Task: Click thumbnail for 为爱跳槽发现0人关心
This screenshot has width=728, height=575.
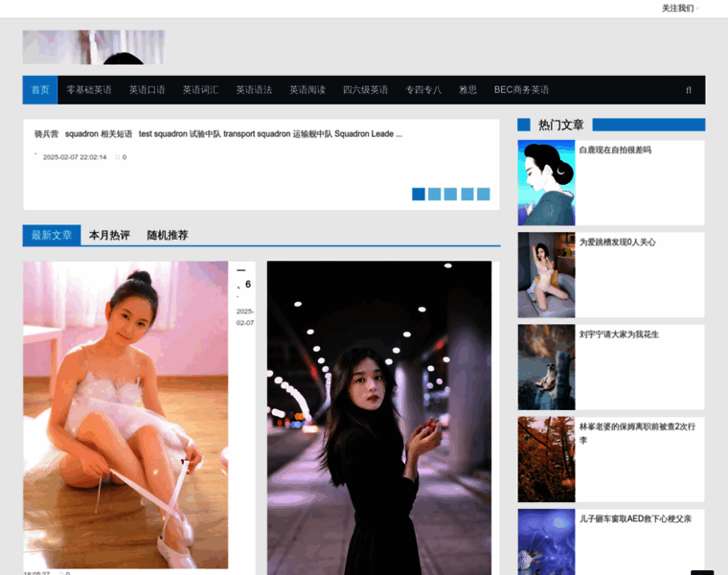Action: click(546, 275)
